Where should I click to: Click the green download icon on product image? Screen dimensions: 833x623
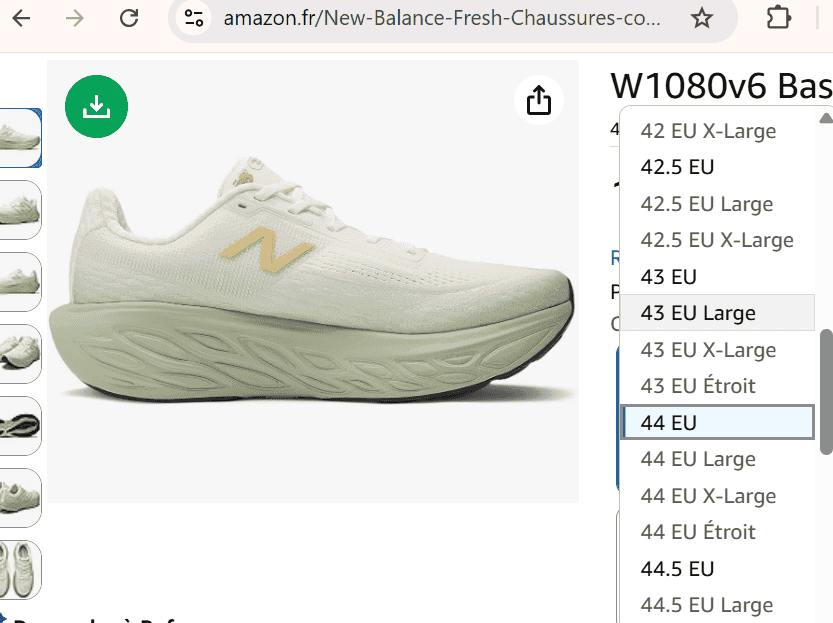coord(96,105)
